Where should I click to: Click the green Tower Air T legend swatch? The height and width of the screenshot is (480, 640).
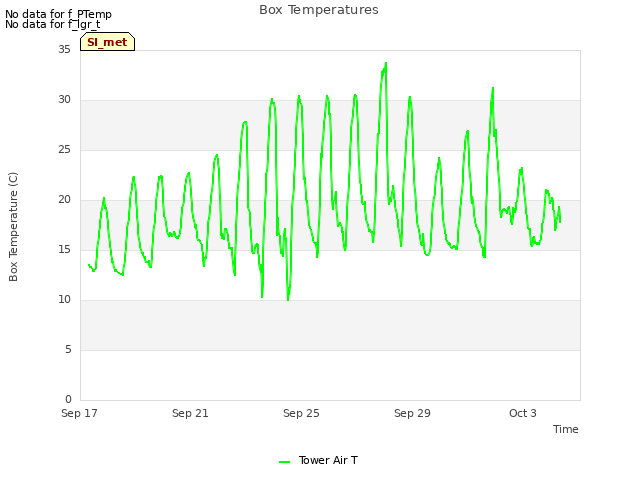(x=284, y=462)
